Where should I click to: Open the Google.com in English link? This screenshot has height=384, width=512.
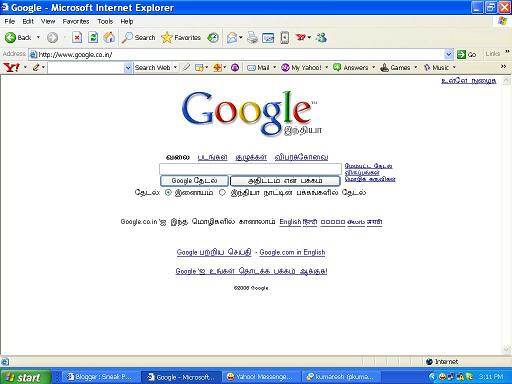[292, 252]
